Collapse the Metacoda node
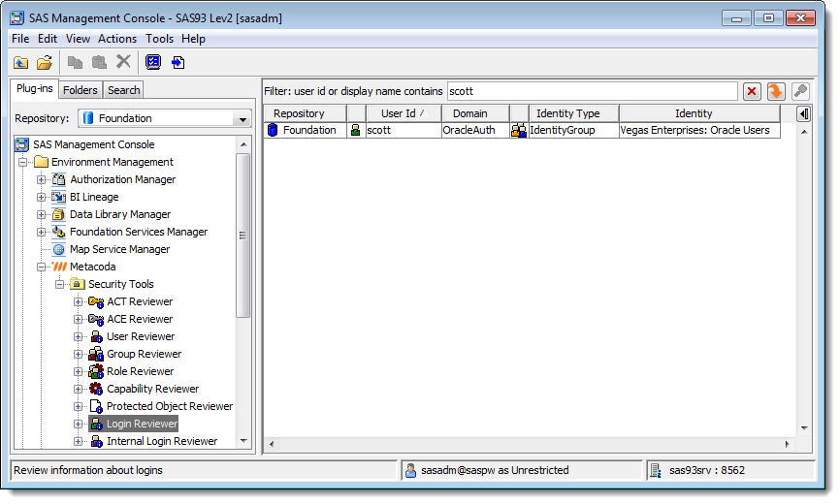 tap(41, 267)
